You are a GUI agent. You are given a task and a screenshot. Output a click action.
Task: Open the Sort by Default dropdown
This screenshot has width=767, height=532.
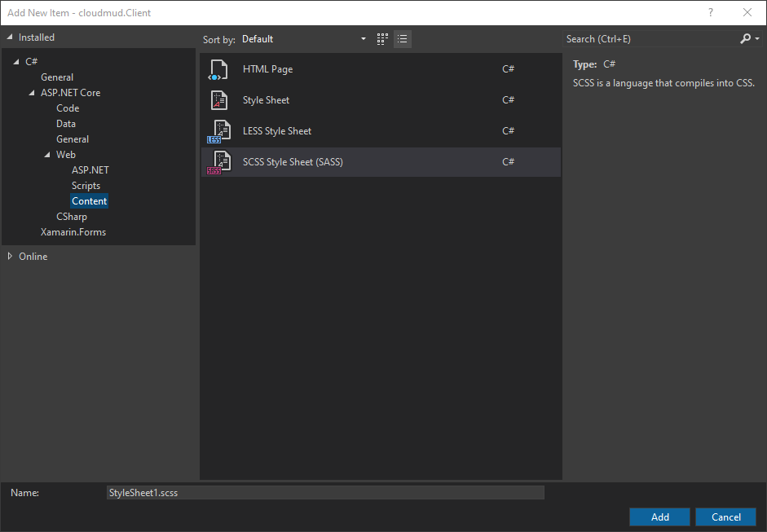coord(304,39)
